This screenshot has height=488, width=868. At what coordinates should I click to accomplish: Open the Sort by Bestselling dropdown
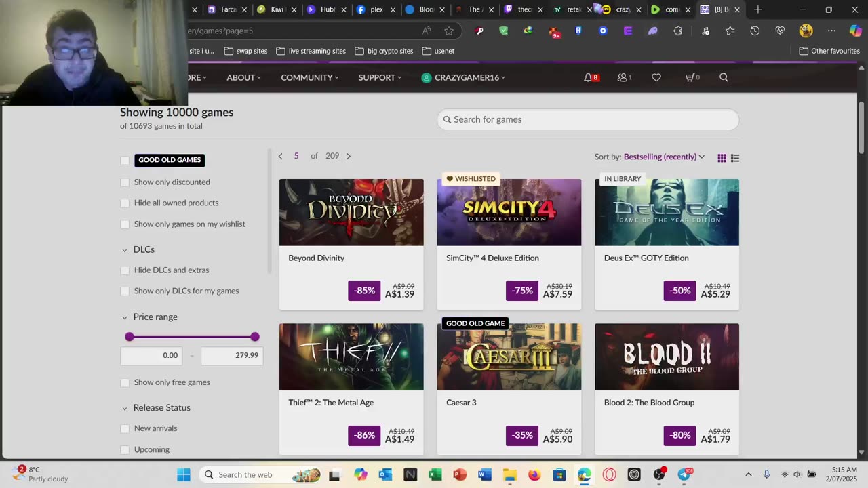pyautogui.click(x=664, y=157)
